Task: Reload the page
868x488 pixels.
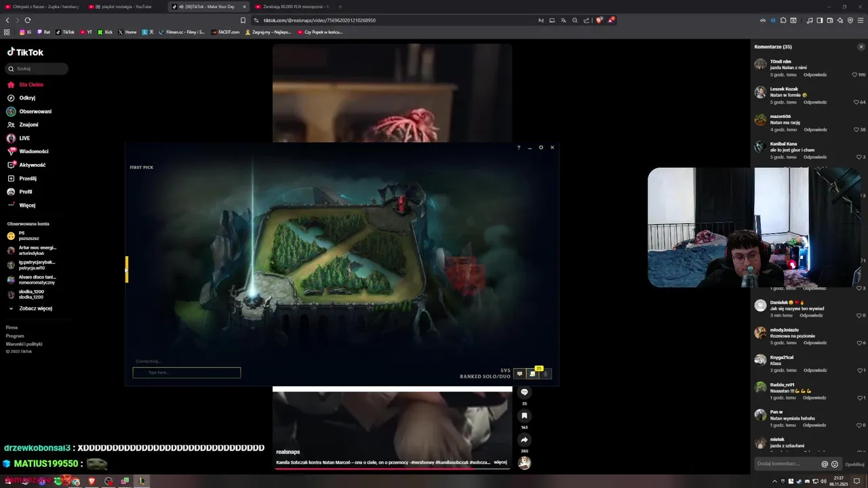Action: (28, 20)
